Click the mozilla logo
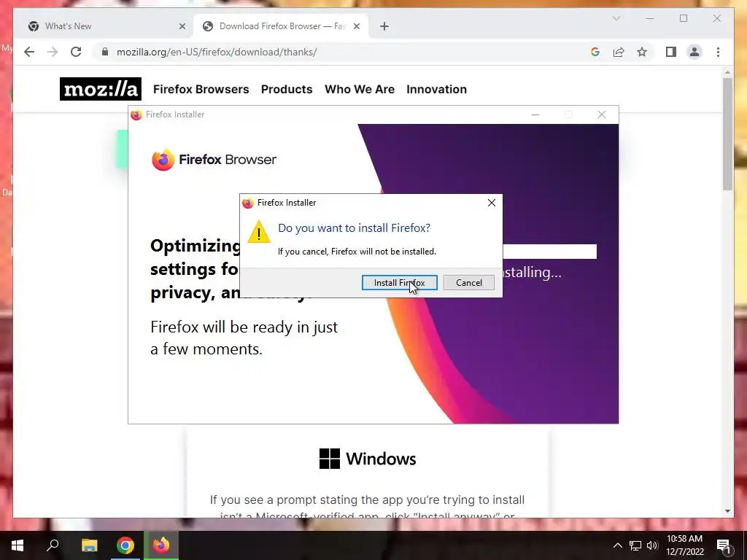 coord(101,89)
